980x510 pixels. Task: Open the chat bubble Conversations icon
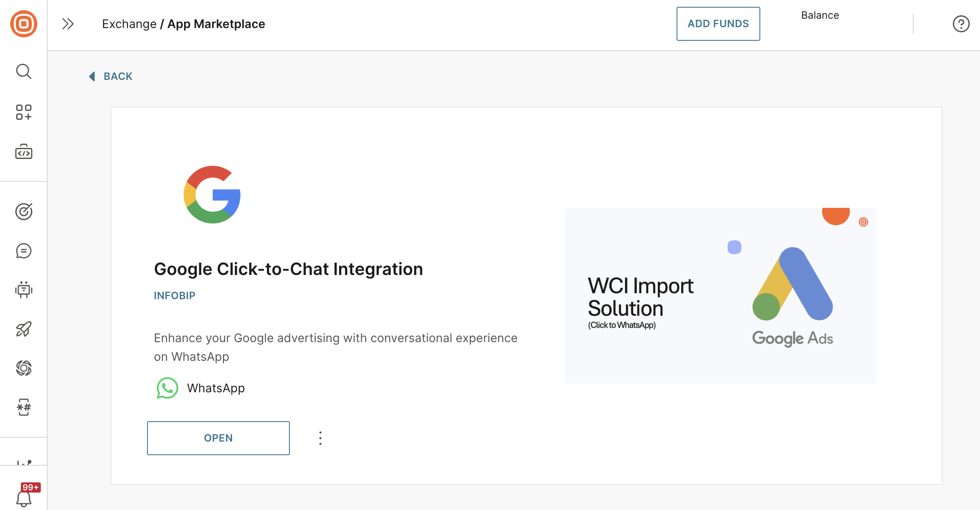pos(24,251)
